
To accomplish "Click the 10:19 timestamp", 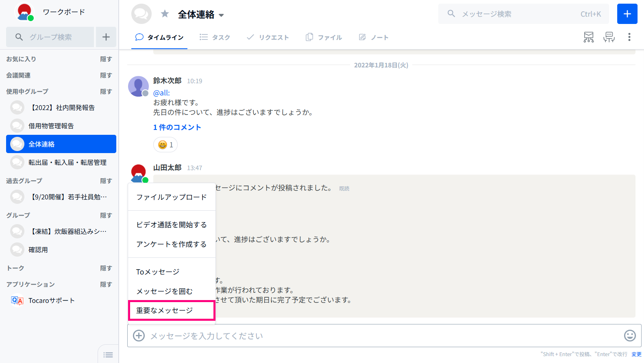I will pyautogui.click(x=194, y=81).
